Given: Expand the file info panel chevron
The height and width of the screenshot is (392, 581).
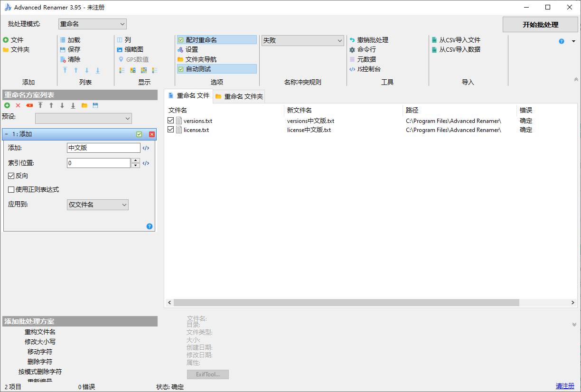Looking at the screenshot, I should (574, 325).
